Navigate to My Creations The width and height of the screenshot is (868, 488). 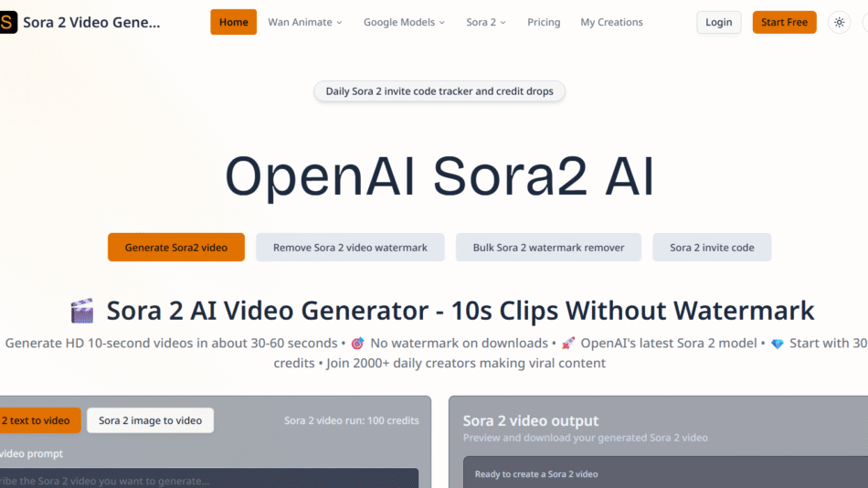[x=611, y=22]
